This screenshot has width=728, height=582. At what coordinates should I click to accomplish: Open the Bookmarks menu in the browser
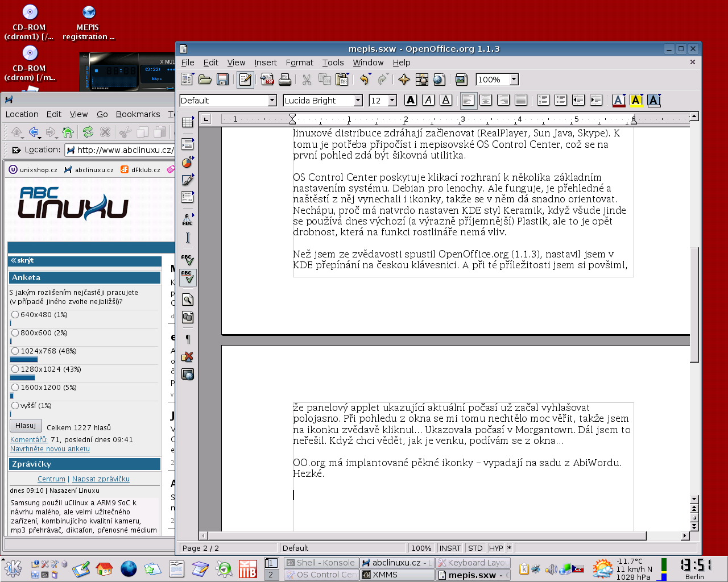pos(138,114)
